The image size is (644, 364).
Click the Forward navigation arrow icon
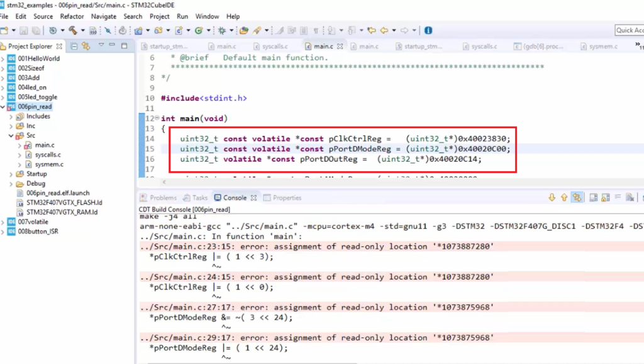coord(404,30)
